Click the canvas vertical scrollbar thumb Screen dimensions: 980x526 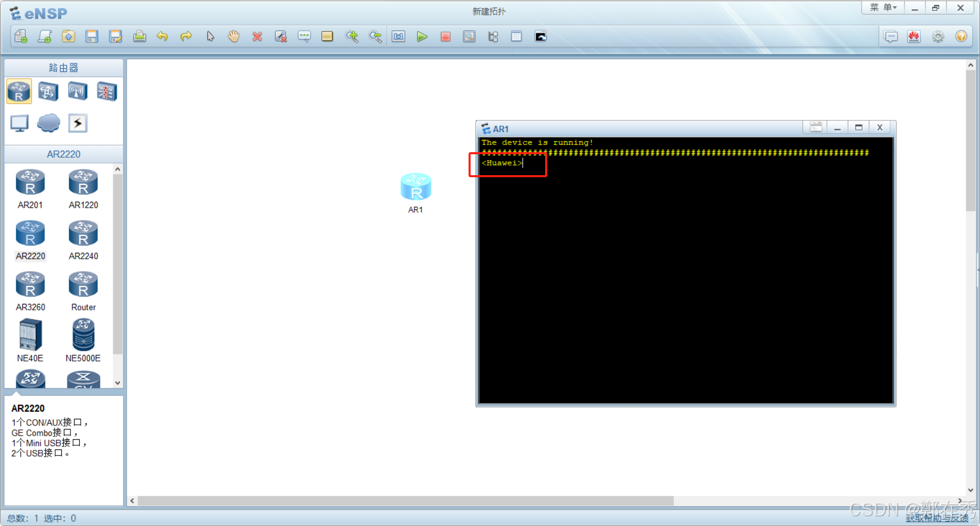970,140
